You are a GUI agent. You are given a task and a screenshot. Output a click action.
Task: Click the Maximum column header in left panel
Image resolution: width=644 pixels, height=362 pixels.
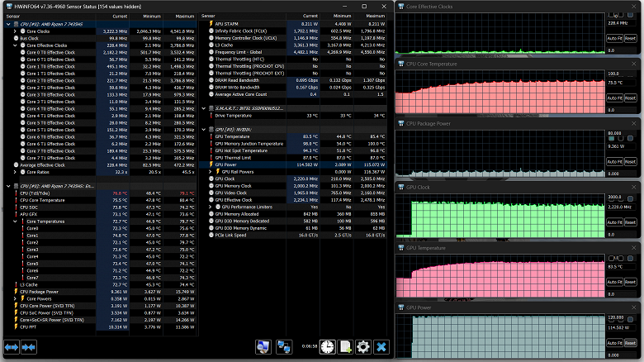[x=184, y=16]
